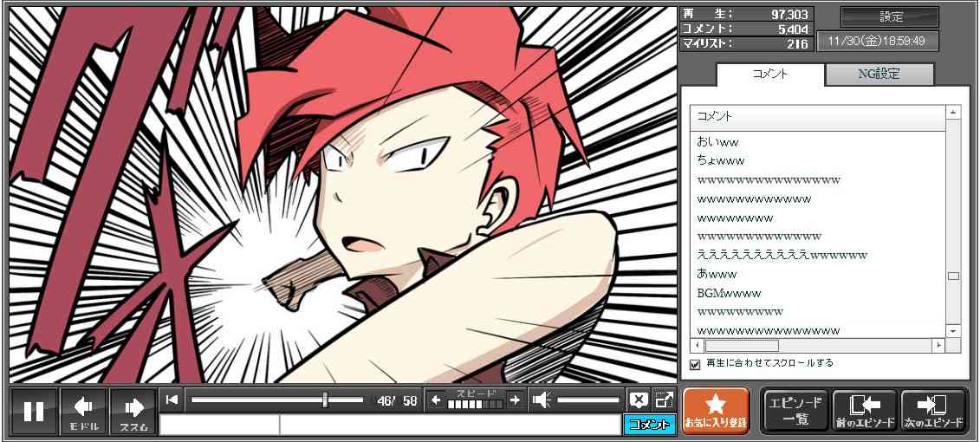Increase speed with the right arrow

click(x=515, y=400)
